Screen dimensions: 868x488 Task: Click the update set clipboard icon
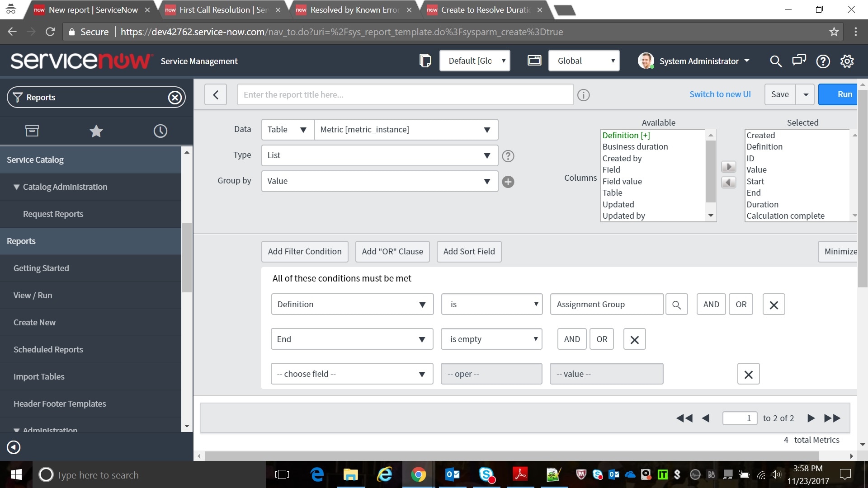(425, 61)
